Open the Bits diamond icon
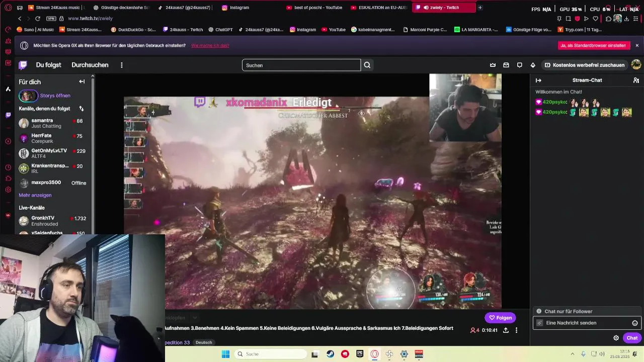This screenshot has width=644, height=362. (x=533, y=65)
